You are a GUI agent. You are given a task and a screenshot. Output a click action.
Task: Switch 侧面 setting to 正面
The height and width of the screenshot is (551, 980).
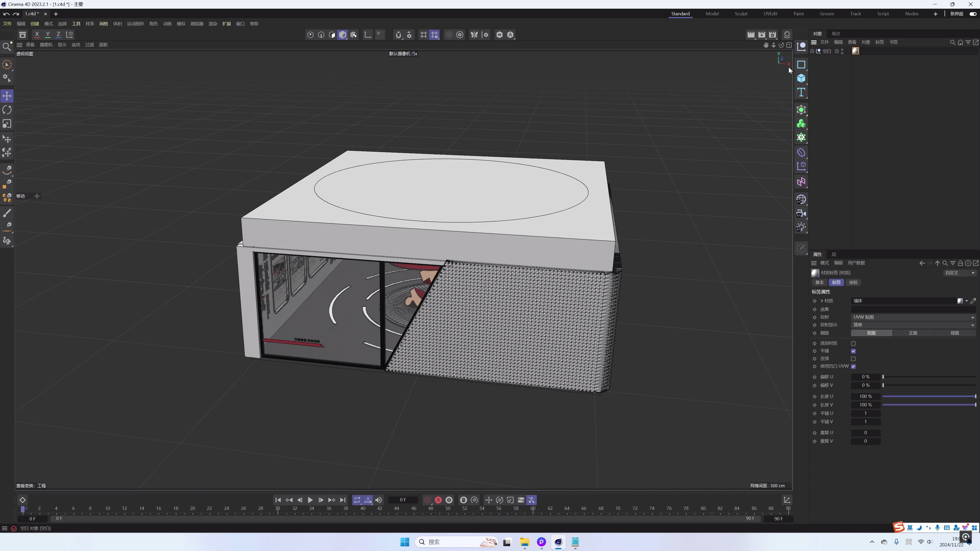[912, 333]
